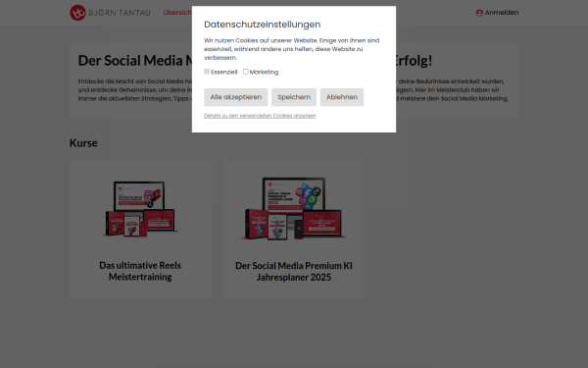The height and width of the screenshot is (368, 588).
Task: Click the Essenziell checkbox label text
Action: (x=223, y=72)
